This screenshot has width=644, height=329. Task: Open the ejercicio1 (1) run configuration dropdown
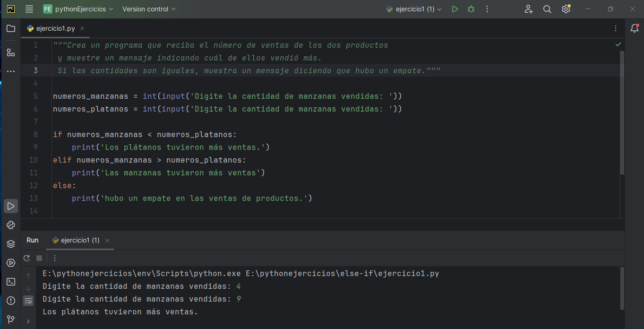(414, 9)
